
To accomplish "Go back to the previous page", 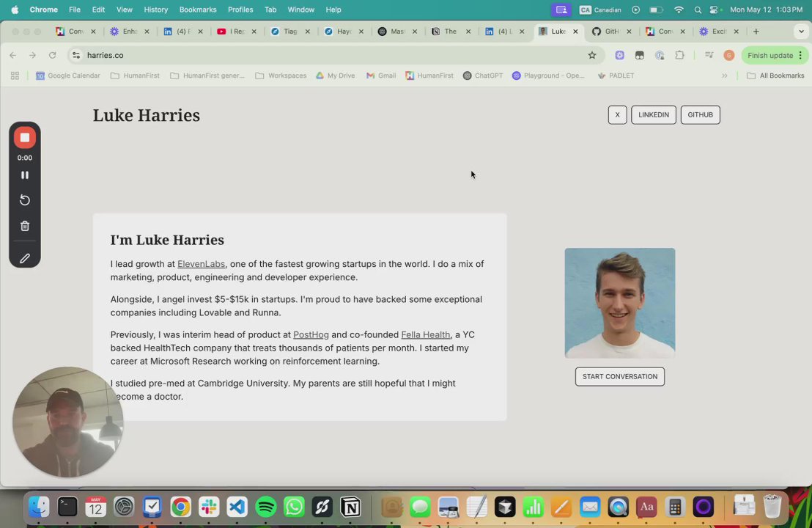I will (13, 56).
